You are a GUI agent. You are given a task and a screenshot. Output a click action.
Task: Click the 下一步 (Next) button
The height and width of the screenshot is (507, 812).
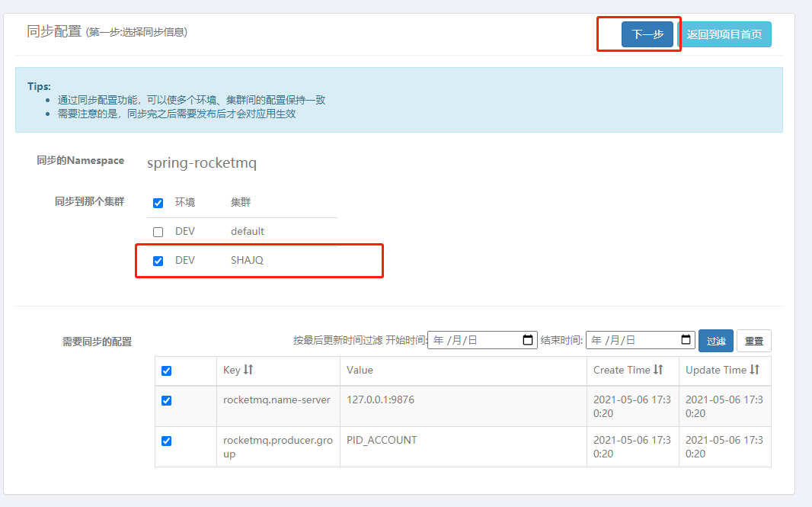(647, 34)
